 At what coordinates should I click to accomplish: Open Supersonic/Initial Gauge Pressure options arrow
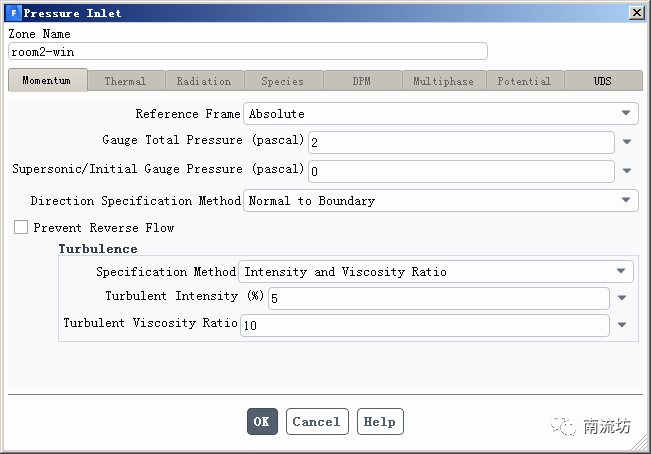pyautogui.click(x=627, y=171)
